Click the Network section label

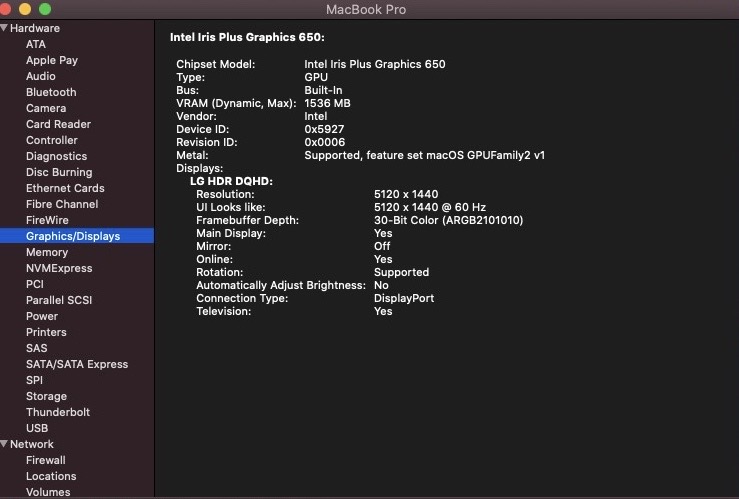(32, 444)
